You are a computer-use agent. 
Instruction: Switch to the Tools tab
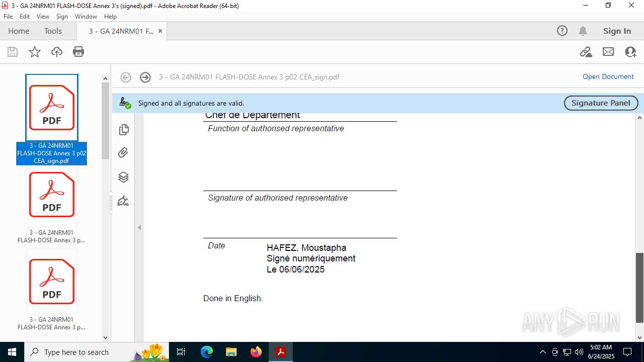[53, 31]
